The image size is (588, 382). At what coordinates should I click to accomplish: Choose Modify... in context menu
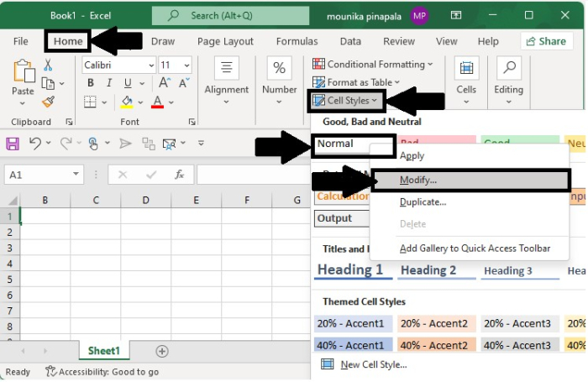[x=470, y=181]
